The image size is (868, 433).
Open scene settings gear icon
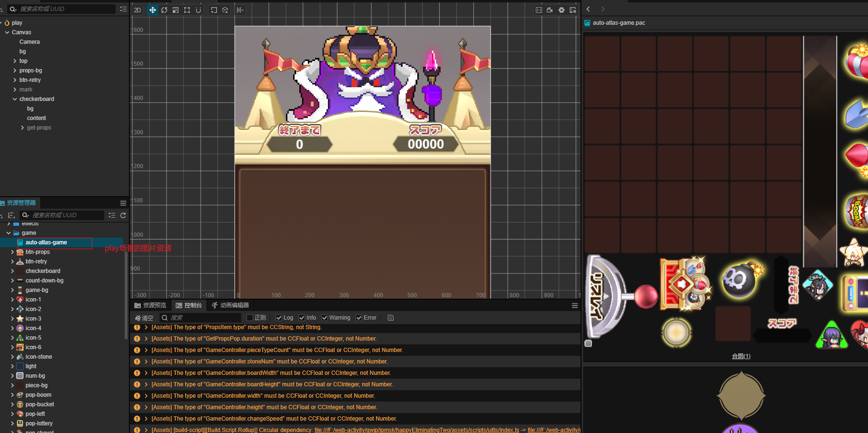[x=562, y=10]
